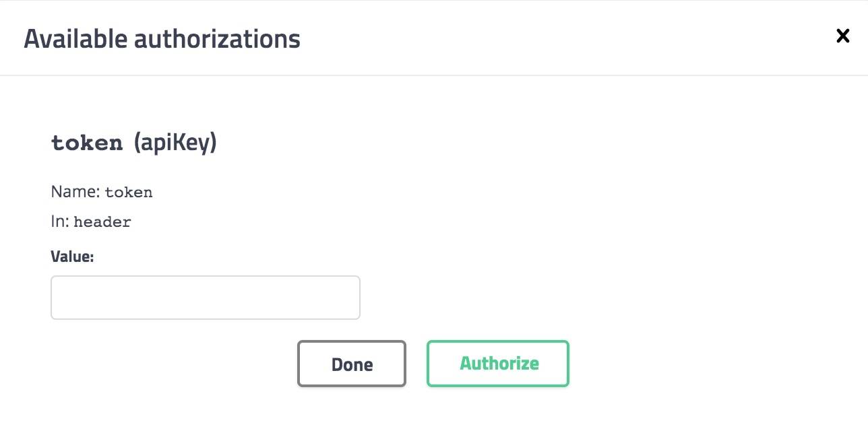Click the monospaced "token" name value

[129, 193]
